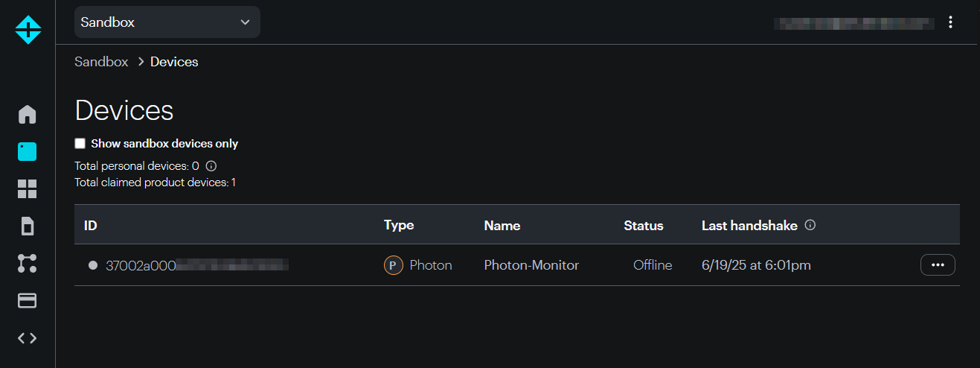The image size is (980, 368).
Task: Open the account kebab menu at top right
Action: [950, 22]
